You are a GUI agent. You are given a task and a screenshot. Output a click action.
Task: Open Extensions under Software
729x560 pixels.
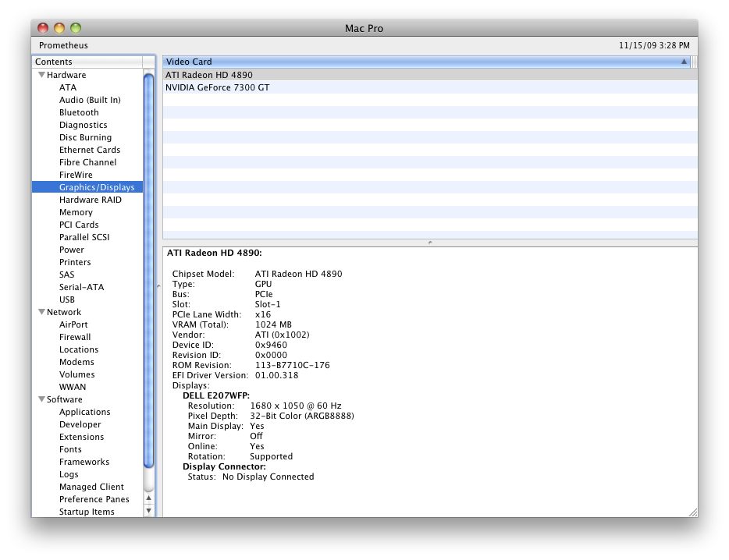pos(81,437)
